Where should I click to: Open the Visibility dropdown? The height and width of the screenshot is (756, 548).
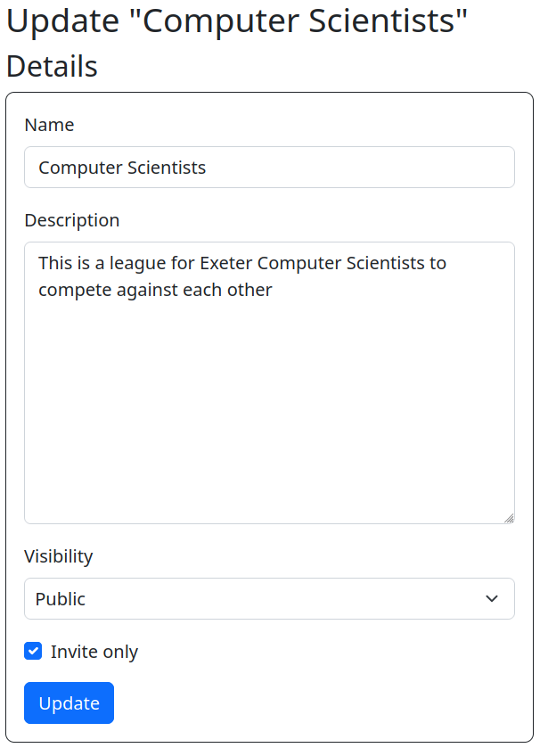click(x=269, y=599)
